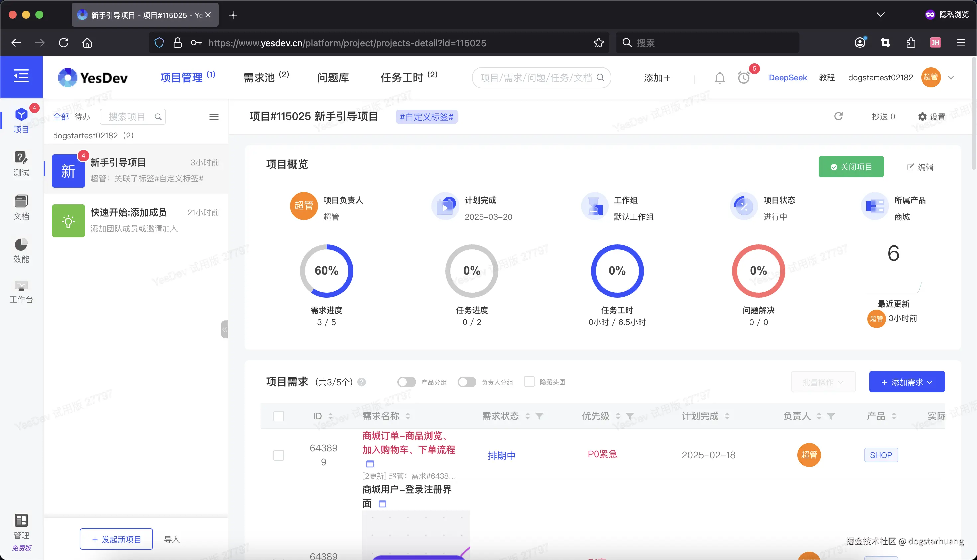Image resolution: width=977 pixels, height=560 pixels.
Task: Open notifications via the bell icon
Action: (x=719, y=77)
